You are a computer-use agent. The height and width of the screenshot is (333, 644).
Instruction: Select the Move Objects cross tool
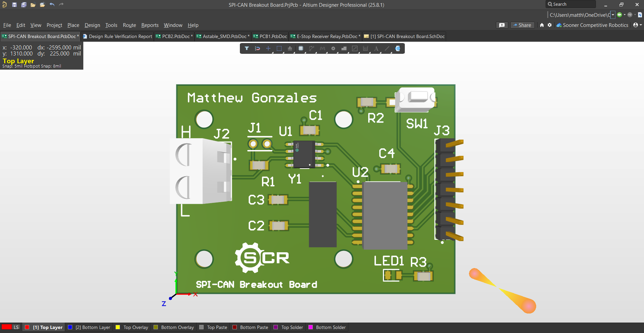(x=268, y=48)
